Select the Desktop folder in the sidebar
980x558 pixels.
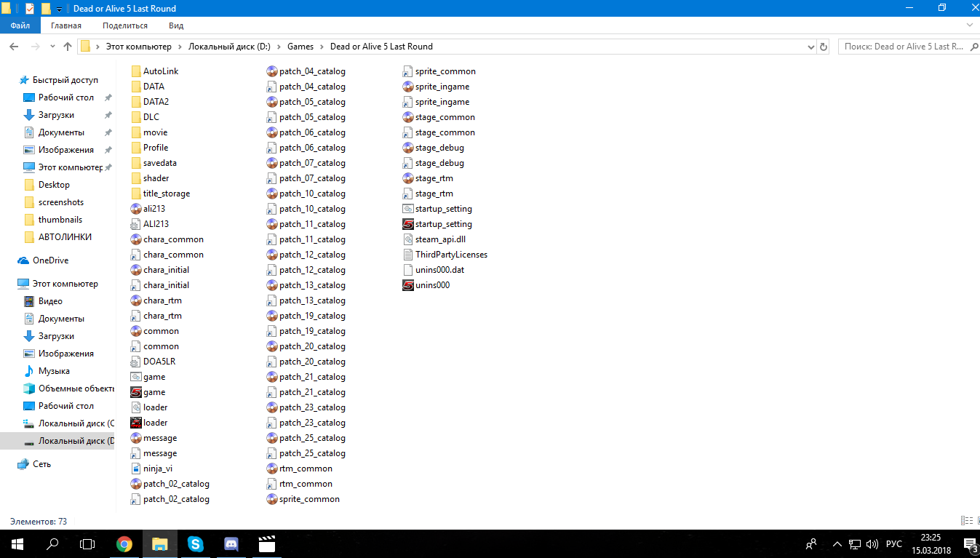54,185
